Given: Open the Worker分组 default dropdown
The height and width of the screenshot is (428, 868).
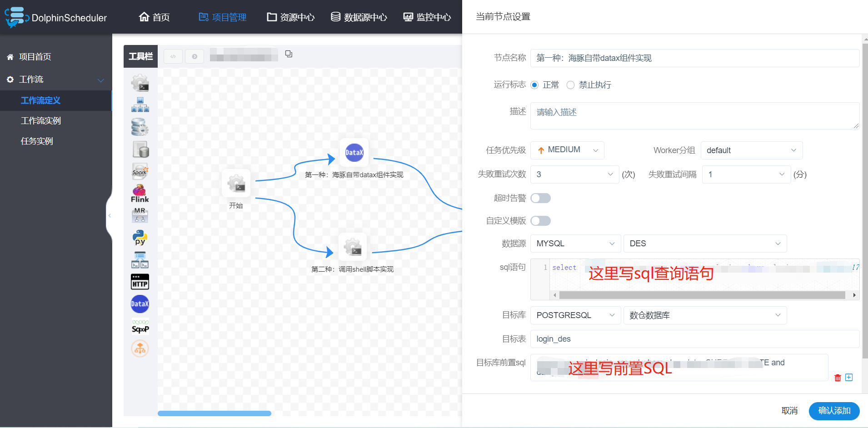Looking at the screenshot, I should pos(751,150).
